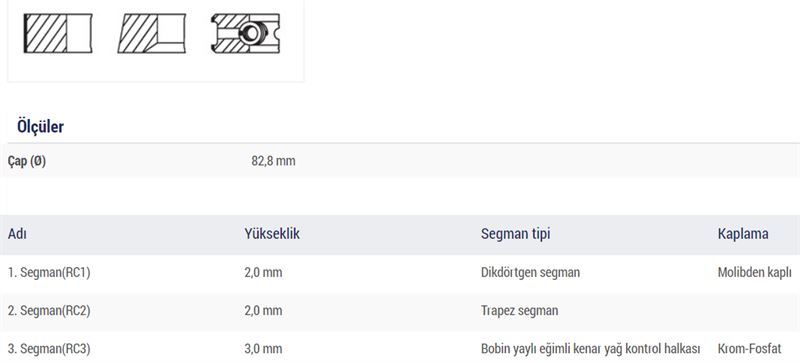This screenshot has height=363, width=800.
Task: Select the 3. Segman(RC3) row name
Action: (49, 349)
